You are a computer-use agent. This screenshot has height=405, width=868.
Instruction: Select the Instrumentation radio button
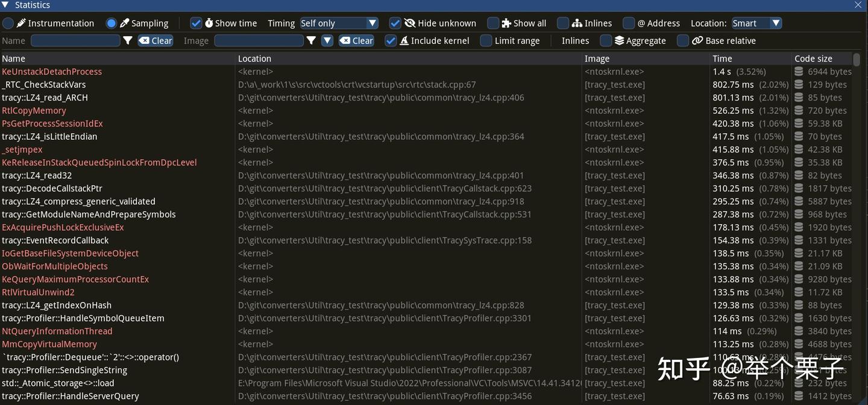(x=8, y=23)
